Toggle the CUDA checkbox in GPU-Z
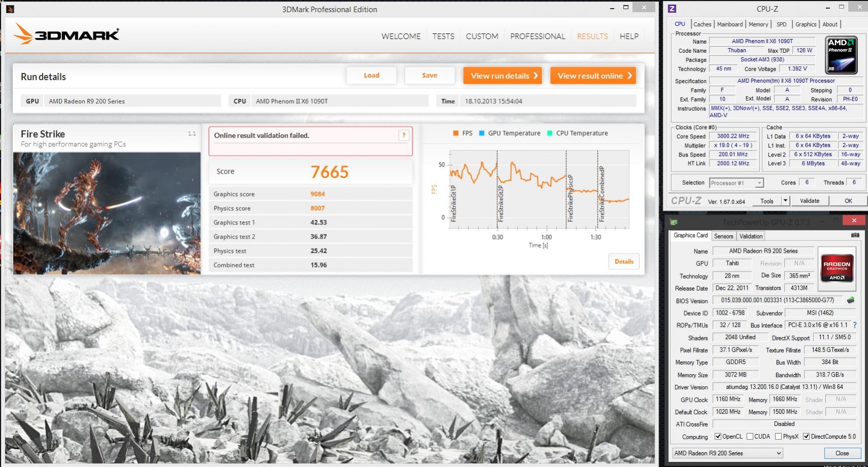Screen dimensions: 868x467 (750, 437)
